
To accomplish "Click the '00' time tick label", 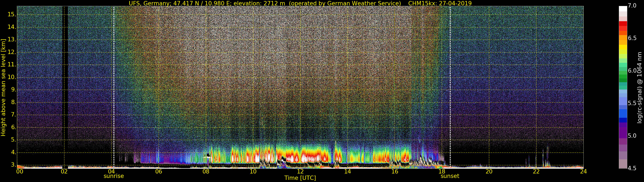I will point(20,171).
